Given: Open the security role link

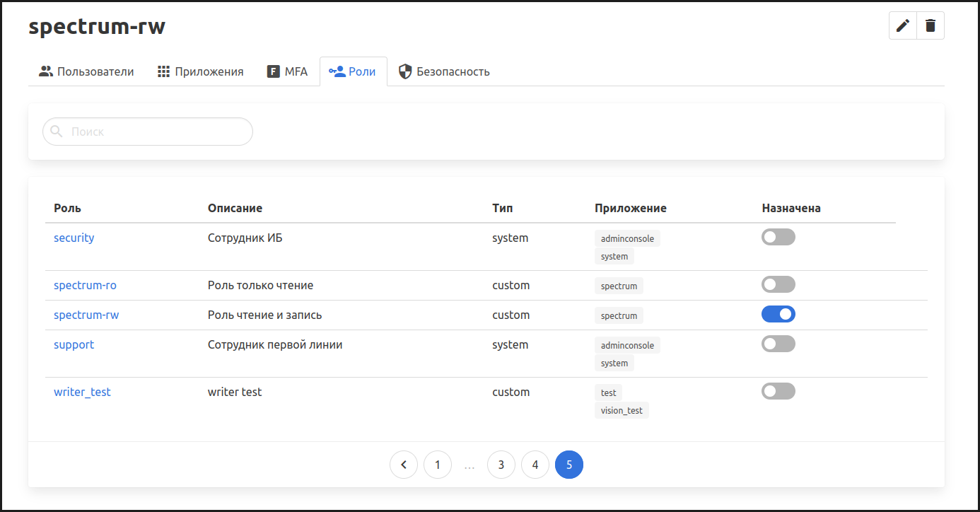Looking at the screenshot, I should point(74,238).
